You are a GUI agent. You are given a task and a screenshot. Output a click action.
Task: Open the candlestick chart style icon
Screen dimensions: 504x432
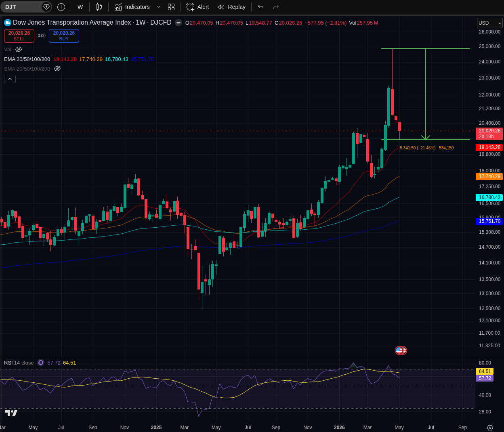pyautogui.click(x=99, y=7)
